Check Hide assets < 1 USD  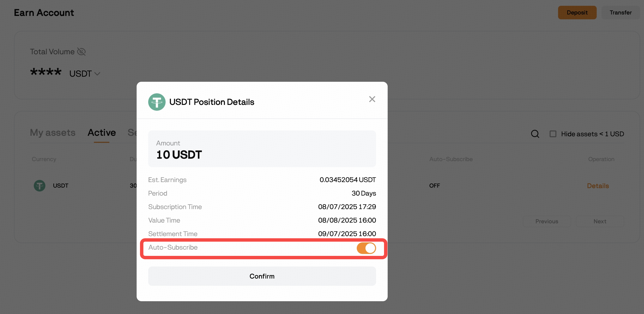pyautogui.click(x=553, y=134)
